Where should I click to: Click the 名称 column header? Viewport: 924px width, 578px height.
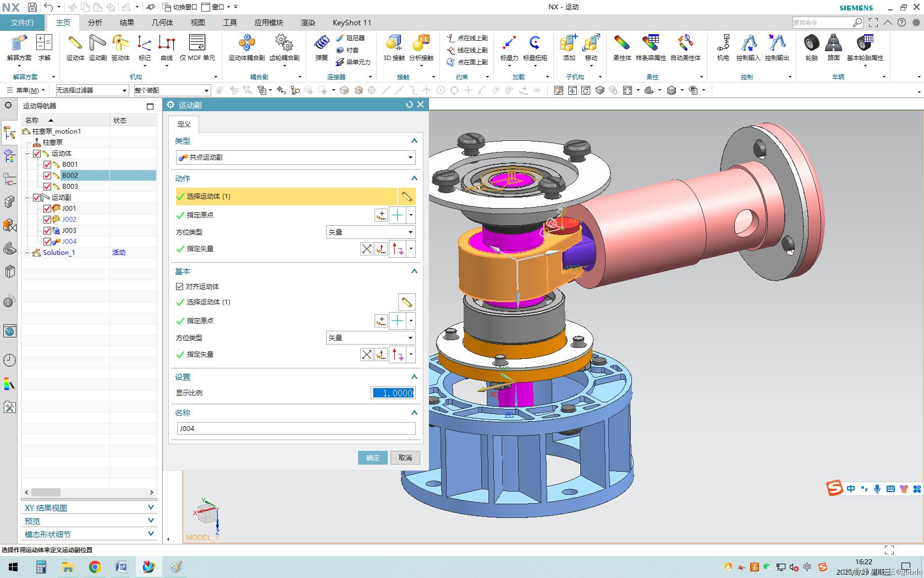pos(65,120)
